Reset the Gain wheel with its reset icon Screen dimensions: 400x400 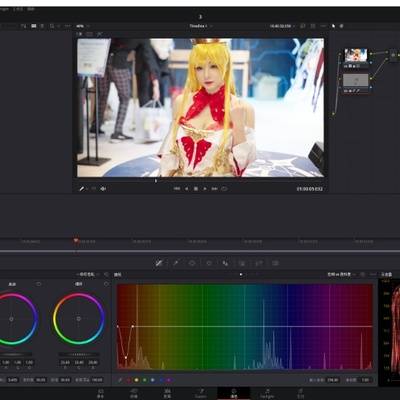click(x=39, y=284)
